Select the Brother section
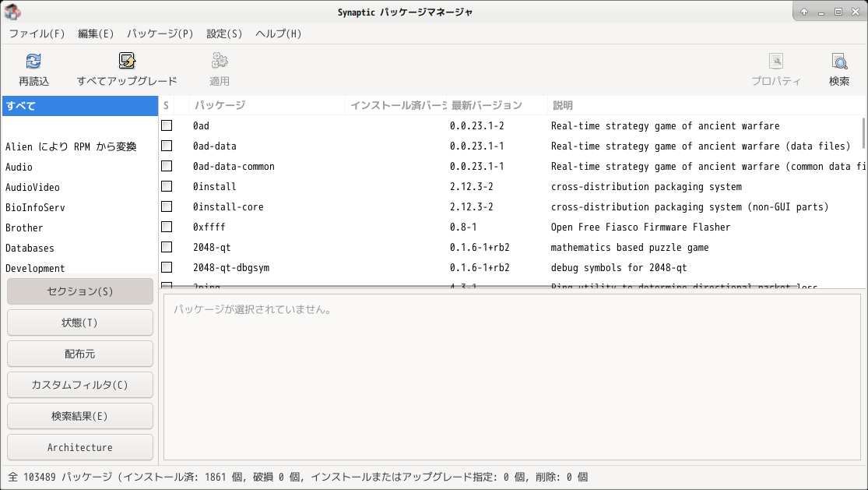Screen dimensions: 868x490 [x=79, y=227]
